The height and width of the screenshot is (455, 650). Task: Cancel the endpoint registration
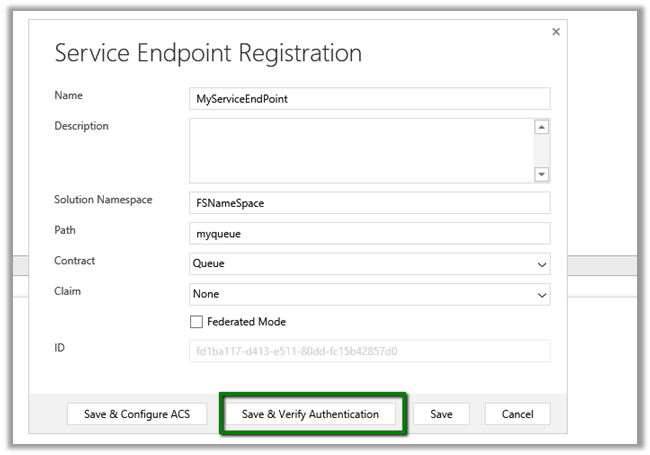(x=517, y=414)
